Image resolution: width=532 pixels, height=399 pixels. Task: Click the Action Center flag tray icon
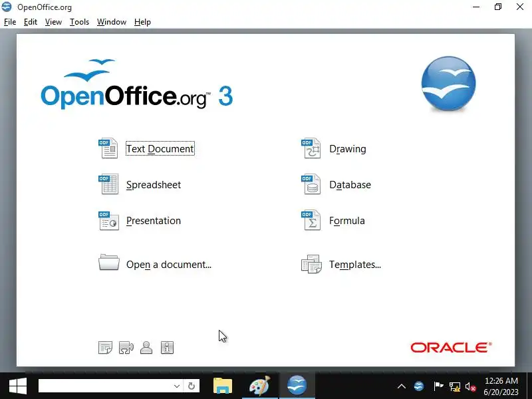pos(438,386)
